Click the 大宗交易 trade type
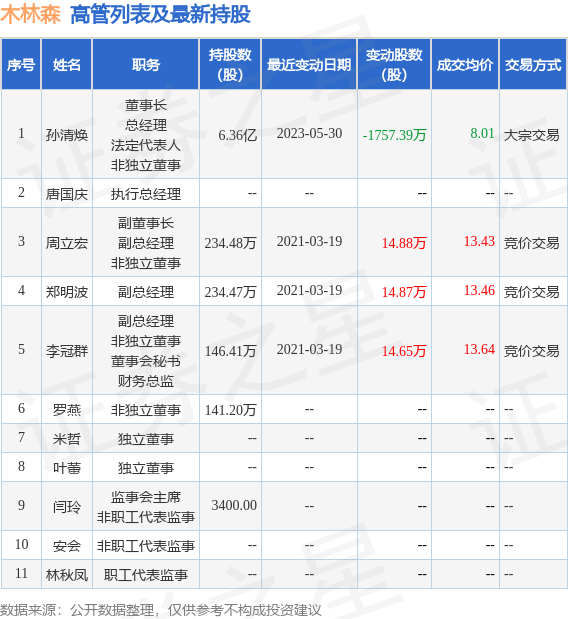 (x=531, y=135)
